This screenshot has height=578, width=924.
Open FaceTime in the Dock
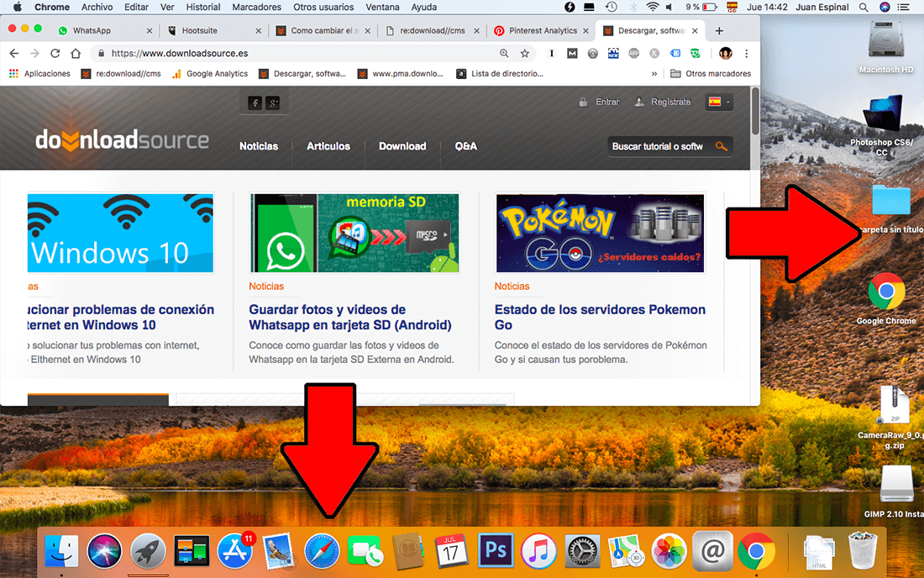coord(365,551)
